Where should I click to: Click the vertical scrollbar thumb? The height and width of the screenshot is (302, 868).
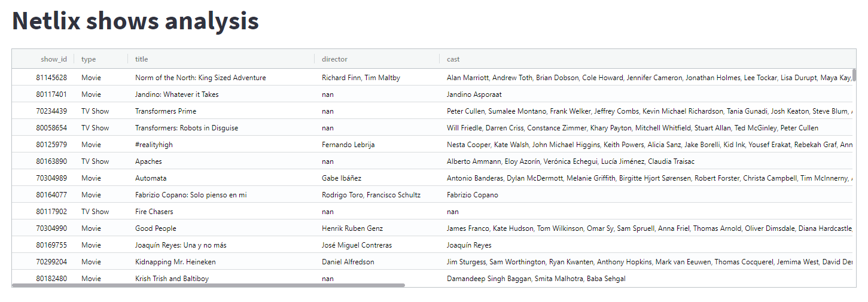tap(854, 75)
